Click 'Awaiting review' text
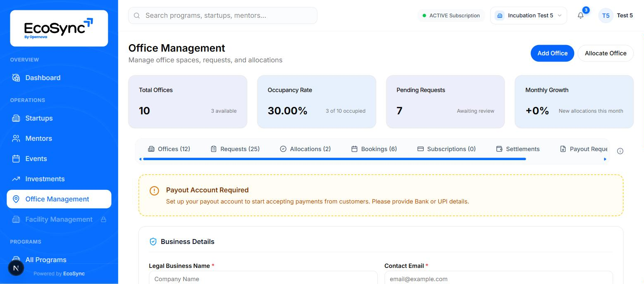The height and width of the screenshot is (284, 644). click(475, 111)
